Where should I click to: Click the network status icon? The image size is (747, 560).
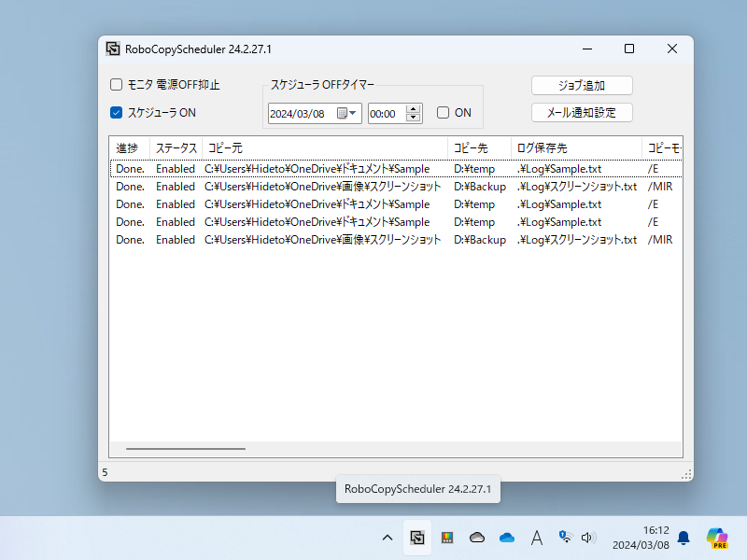tap(564, 538)
